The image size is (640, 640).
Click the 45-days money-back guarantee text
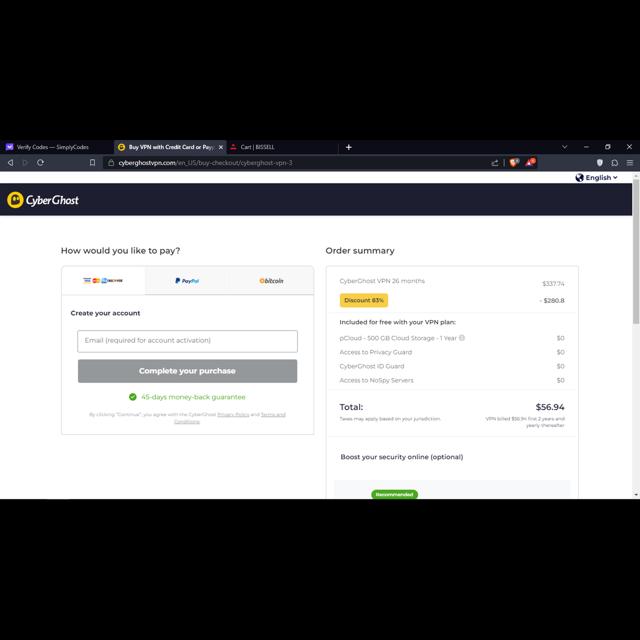[x=193, y=397]
